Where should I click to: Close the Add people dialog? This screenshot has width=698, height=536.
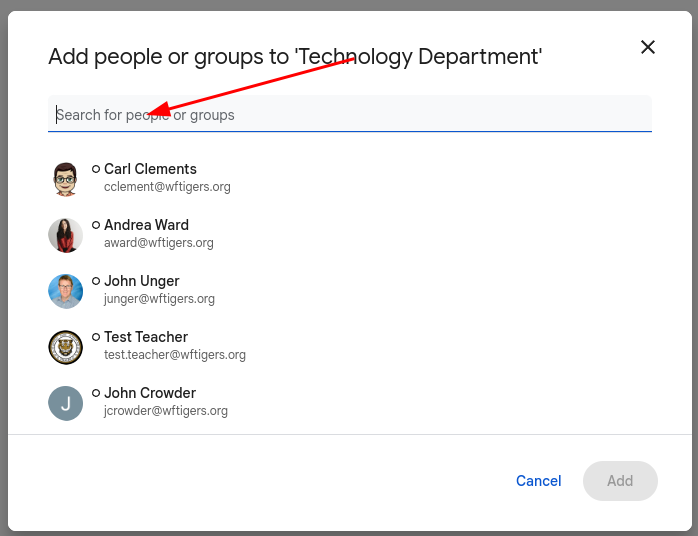648,47
